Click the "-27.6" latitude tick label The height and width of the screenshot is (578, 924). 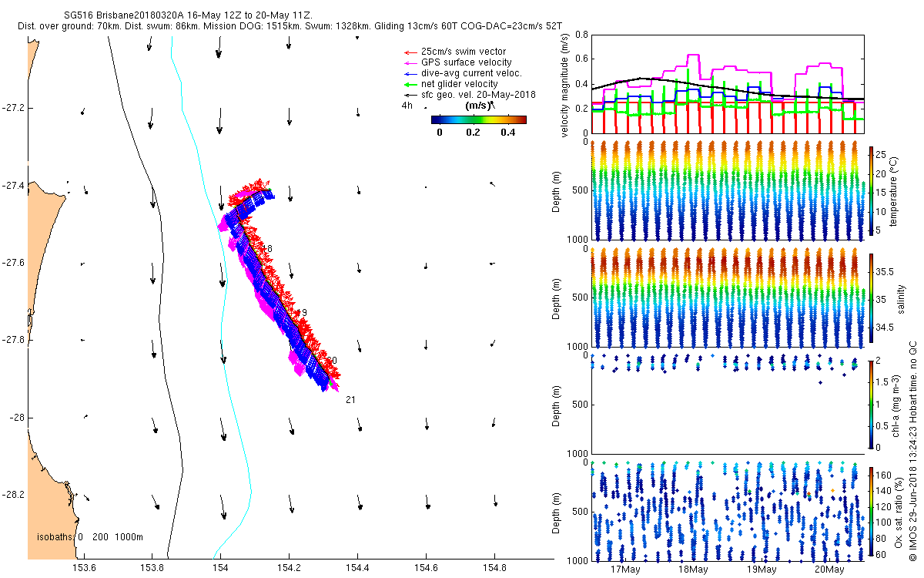14,263
